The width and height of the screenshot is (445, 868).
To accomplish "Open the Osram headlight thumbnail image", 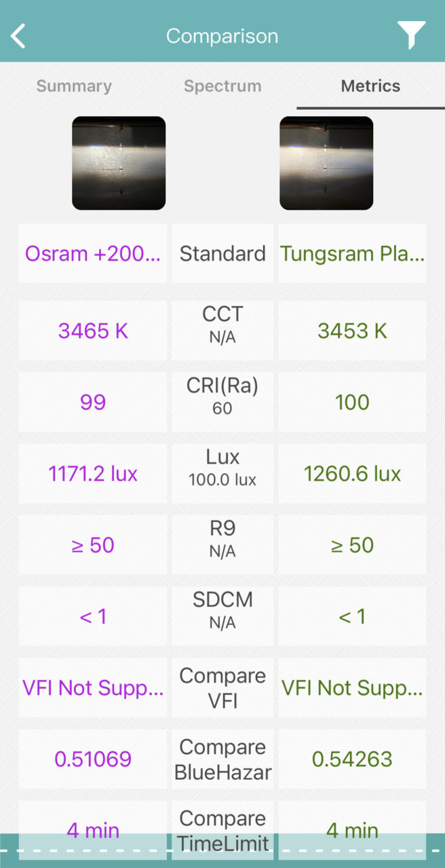I will [119, 163].
